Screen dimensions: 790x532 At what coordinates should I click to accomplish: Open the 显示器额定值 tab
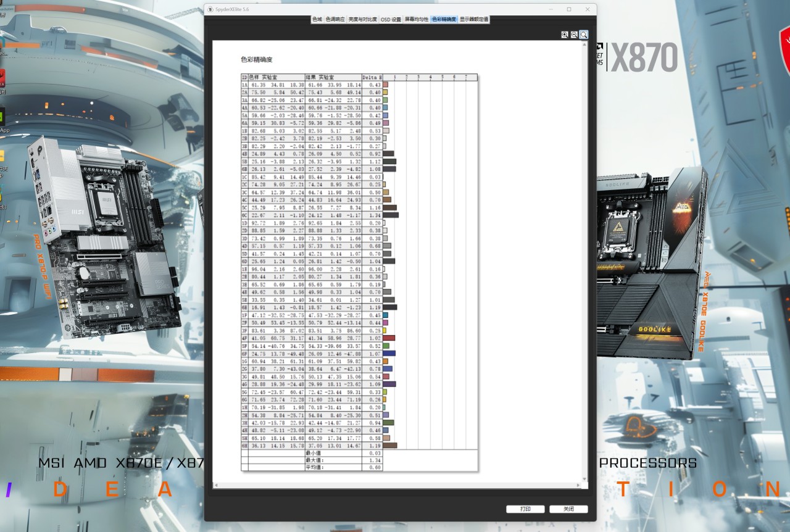474,20
